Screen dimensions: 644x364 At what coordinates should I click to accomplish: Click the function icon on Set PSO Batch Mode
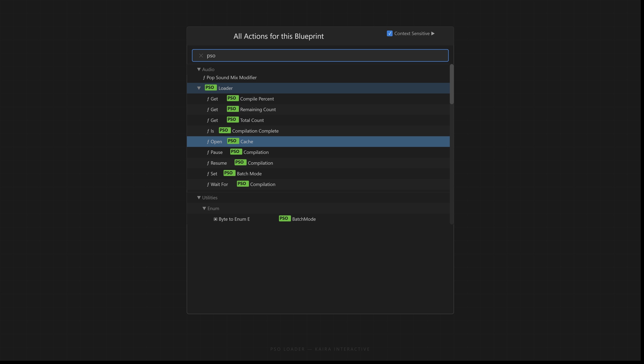coord(208,174)
